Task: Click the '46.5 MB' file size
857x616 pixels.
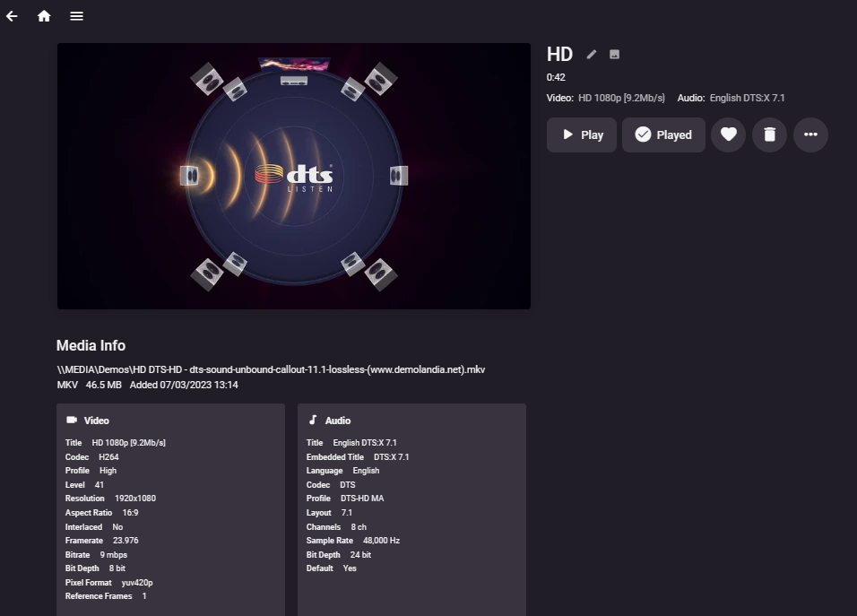Action: (x=103, y=385)
